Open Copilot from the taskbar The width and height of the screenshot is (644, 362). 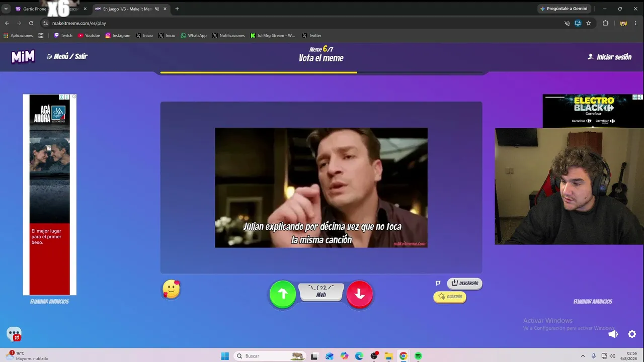344,356
